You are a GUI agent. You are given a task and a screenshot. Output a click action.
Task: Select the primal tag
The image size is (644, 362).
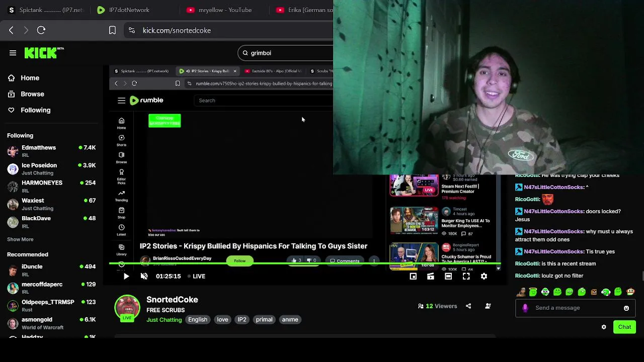pyautogui.click(x=264, y=319)
